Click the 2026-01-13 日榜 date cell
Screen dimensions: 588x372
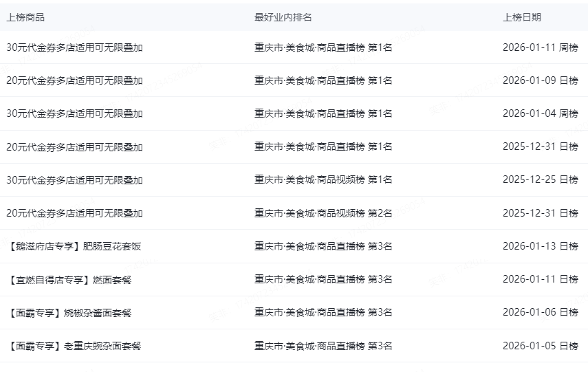tap(541, 246)
